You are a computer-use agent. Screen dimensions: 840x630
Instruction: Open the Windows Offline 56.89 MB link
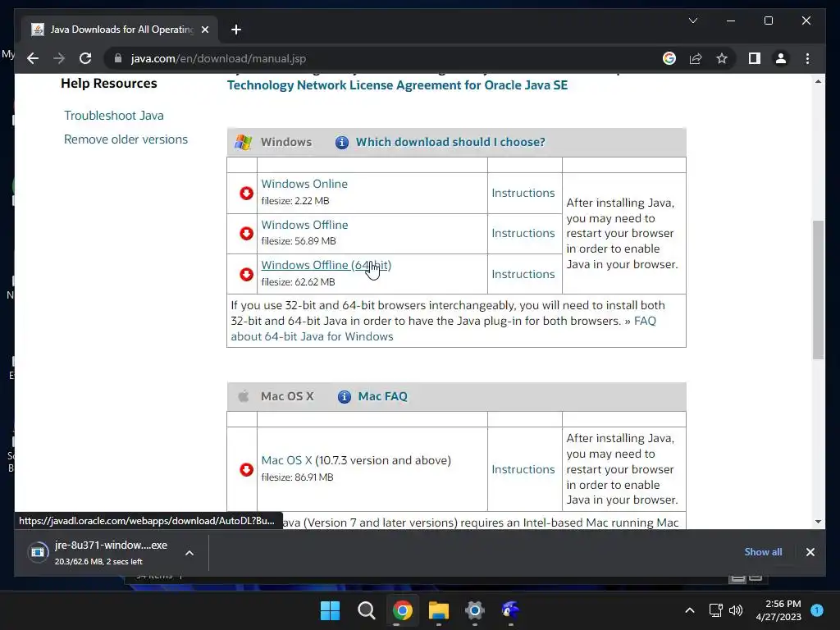pyautogui.click(x=304, y=225)
